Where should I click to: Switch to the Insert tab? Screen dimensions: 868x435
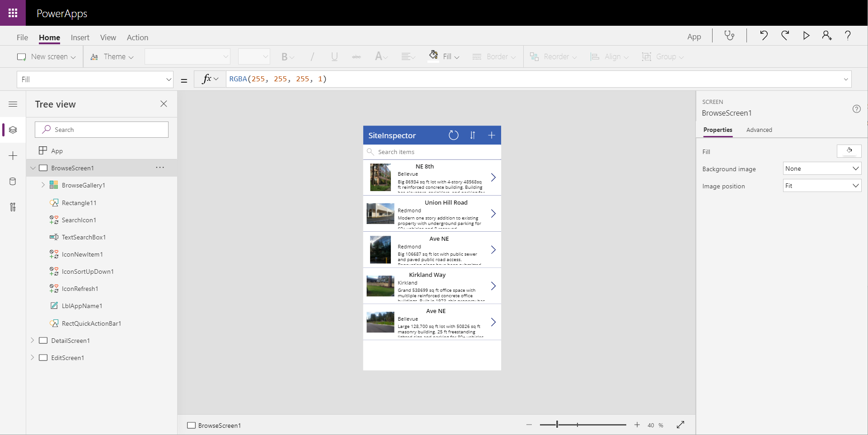point(80,37)
